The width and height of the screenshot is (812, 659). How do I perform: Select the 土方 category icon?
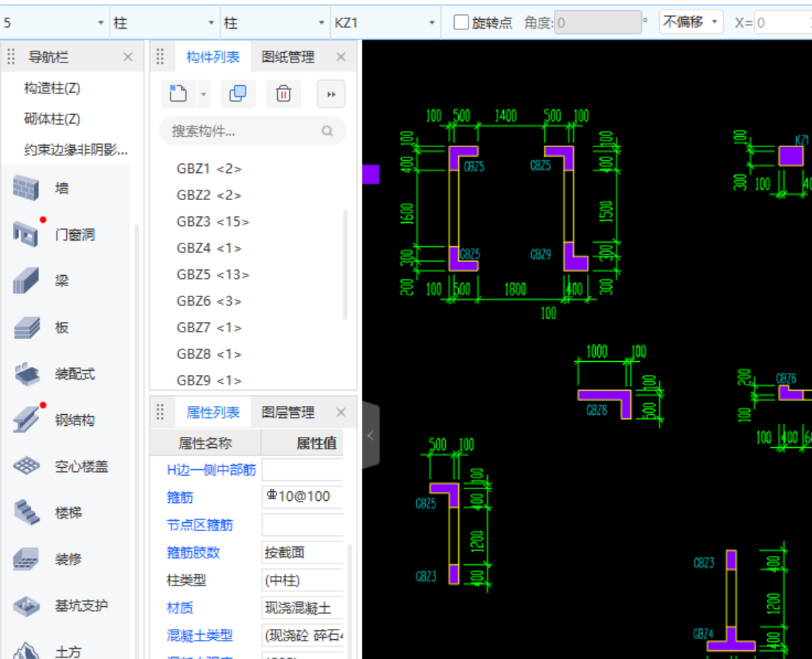pyautogui.click(x=26, y=650)
